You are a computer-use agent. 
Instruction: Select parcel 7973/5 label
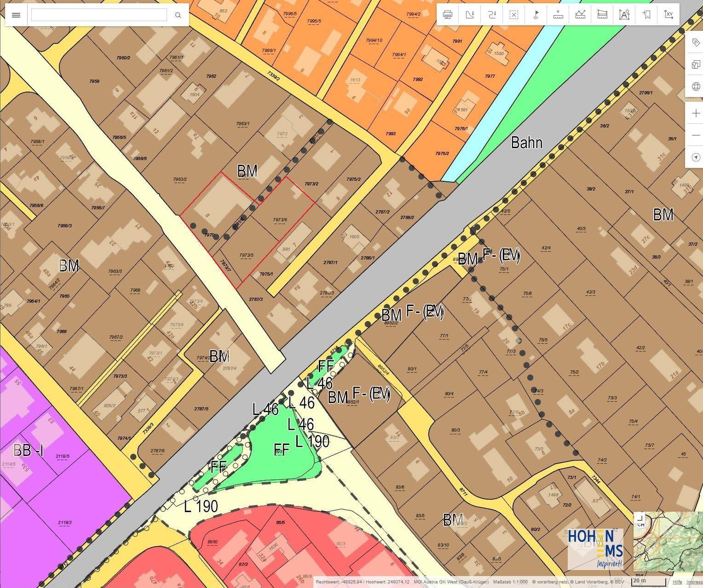pyautogui.click(x=246, y=255)
